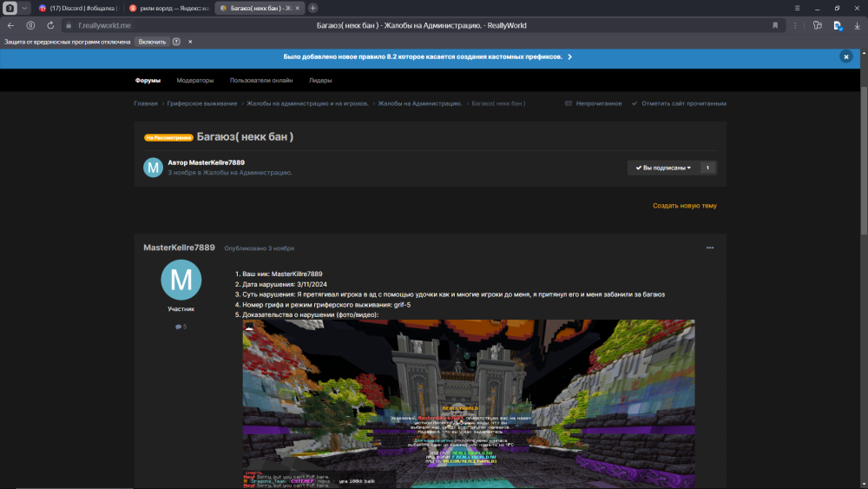Screen dimensions: 868x489
Task: Open post options three-dot menu
Action: click(710, 248)
